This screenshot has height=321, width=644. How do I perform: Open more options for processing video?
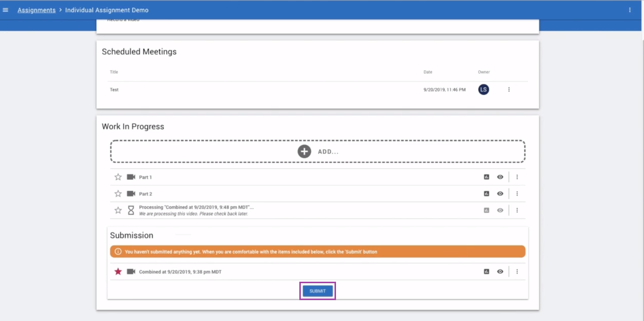517,210
